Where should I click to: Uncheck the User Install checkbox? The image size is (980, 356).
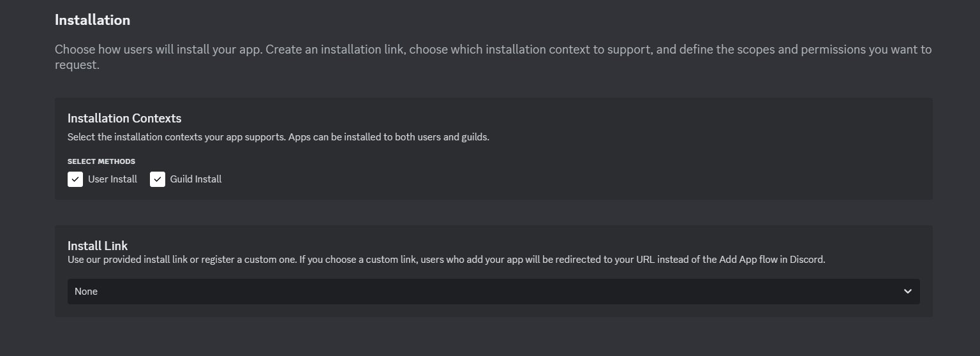click(x=75, y=179)
